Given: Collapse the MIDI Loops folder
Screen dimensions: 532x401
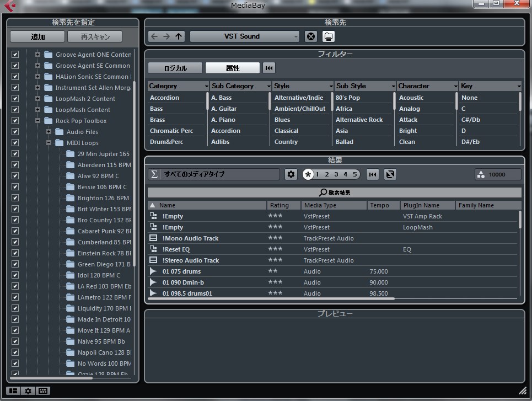Looking at the screenshot, I should tap(49, 143).
